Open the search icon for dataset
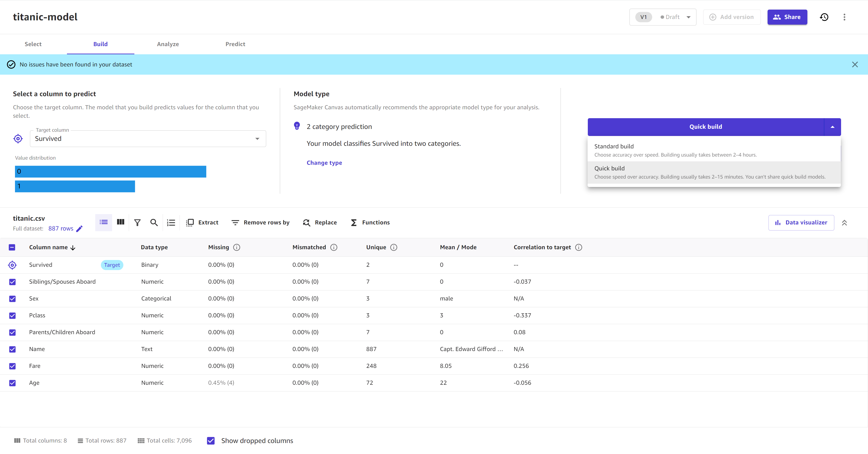This screenshot has width=868, height=454. coord(154,222)
